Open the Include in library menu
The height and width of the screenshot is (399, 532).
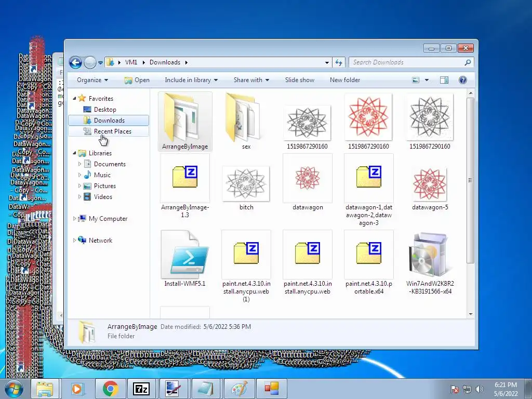(191, 80)
